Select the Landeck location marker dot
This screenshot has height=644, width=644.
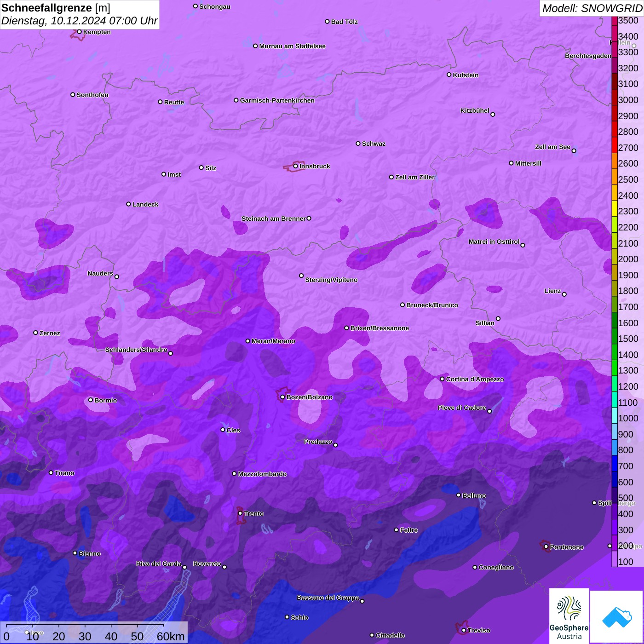[129, 204]
